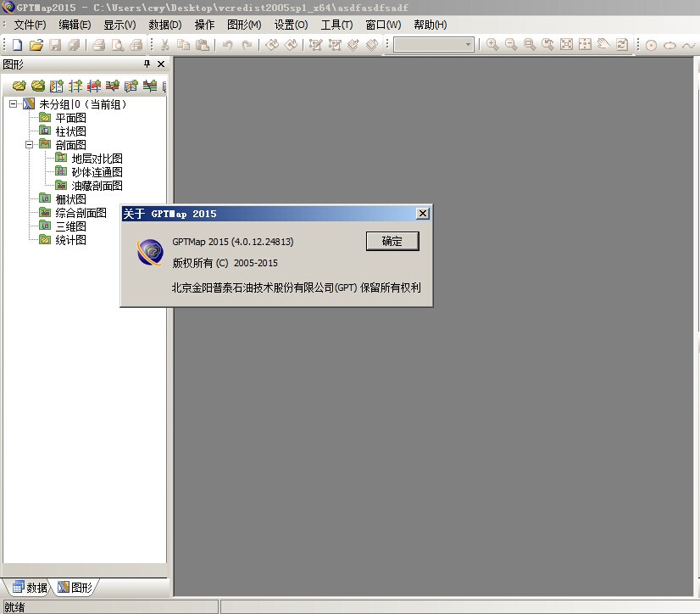The height and width of the screenshot is (614, 700).
Task: Click the add column chart icon in 图形 panel
Action: (x=57, y=86)
